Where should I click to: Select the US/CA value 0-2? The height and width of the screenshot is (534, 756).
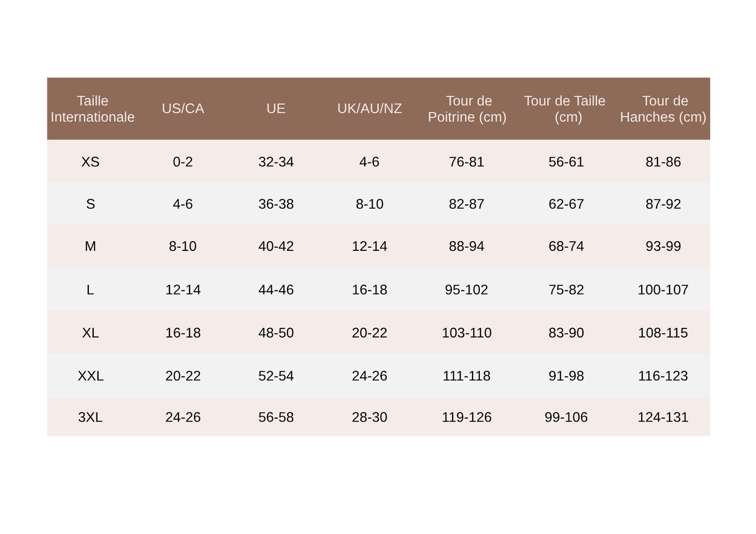coord(183,162)
